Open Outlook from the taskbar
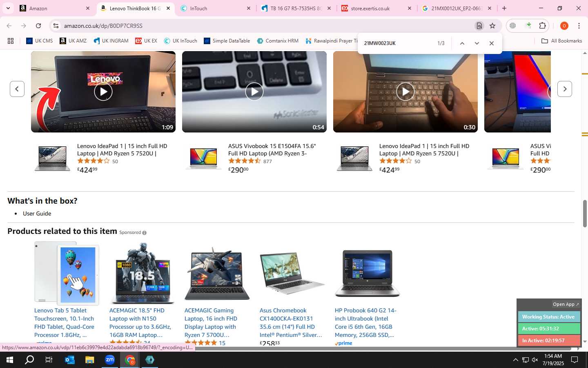This screenshot has height=368, width=588. pos(69,360)
